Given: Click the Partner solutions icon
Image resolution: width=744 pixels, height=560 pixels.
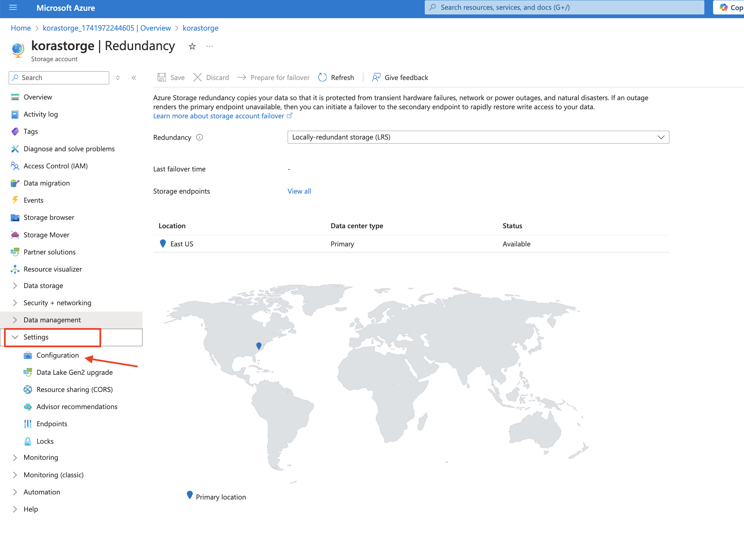Looking at the screenshot, I should point(15,252).
